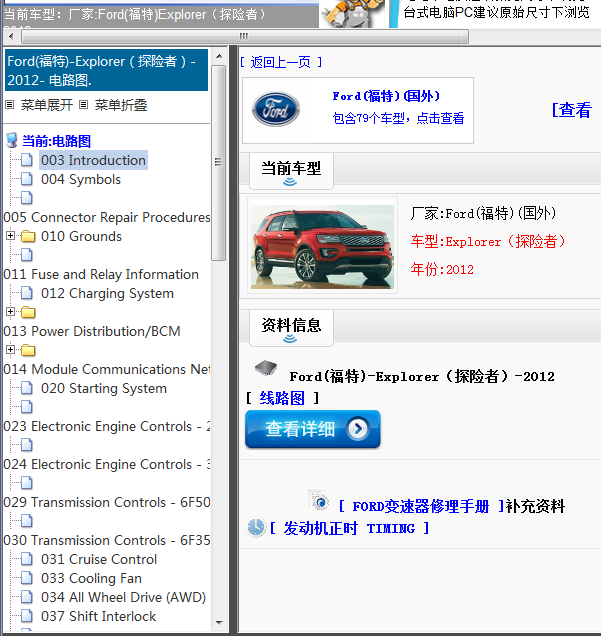
Task: Click the computer icon beside 当前:电路图
Action: 12,140
